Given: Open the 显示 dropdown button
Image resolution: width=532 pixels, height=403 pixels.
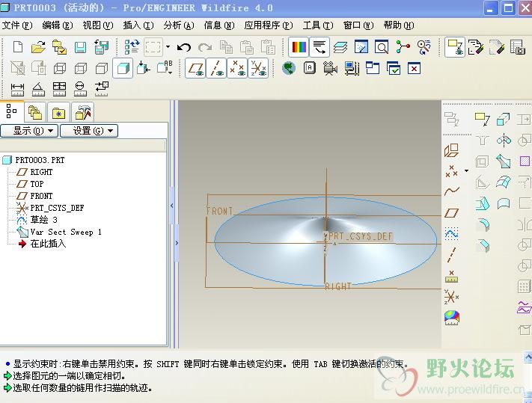Looking at the screenshot, I should coord(29,131).
